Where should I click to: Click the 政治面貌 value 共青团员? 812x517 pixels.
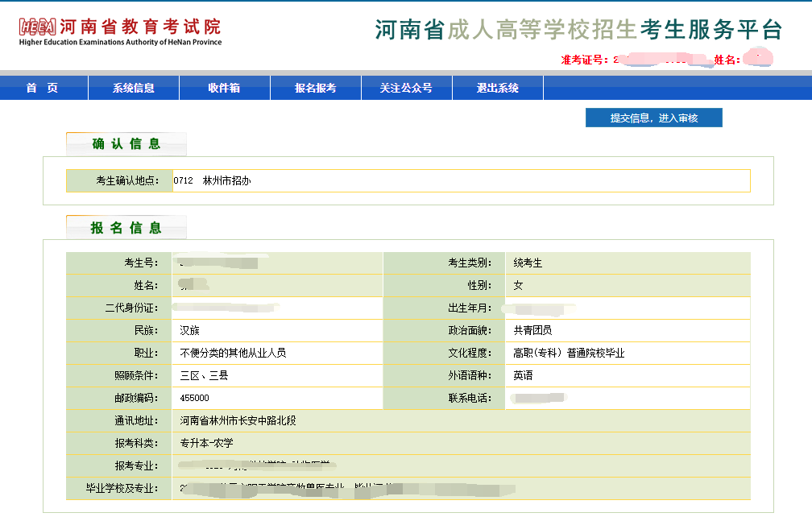pos(532,331)
